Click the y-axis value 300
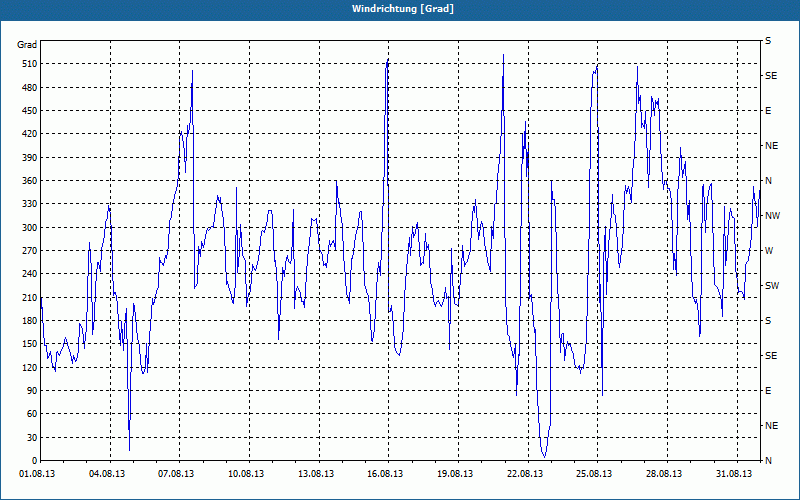 click(x=28, y=228)
